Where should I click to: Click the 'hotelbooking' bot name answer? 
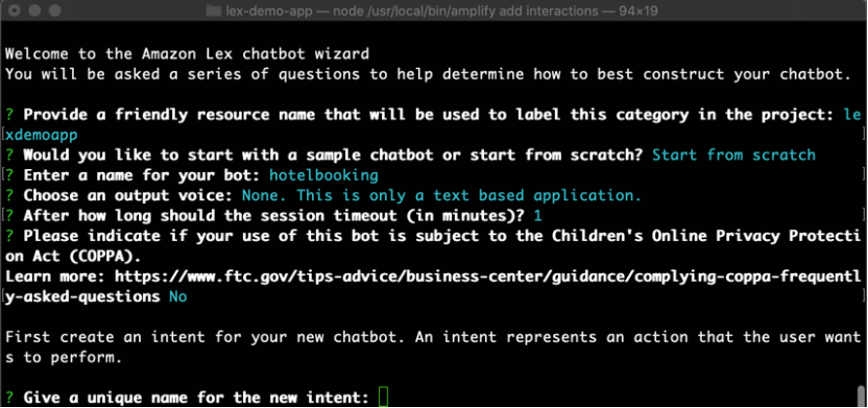pyautogui.click(x=324, y=176)
